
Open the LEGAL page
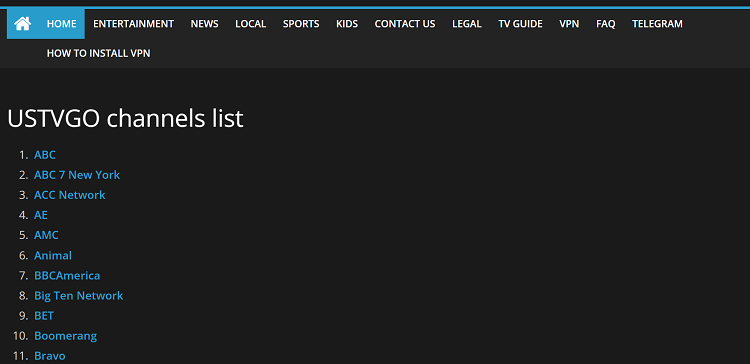coord(467,24)
